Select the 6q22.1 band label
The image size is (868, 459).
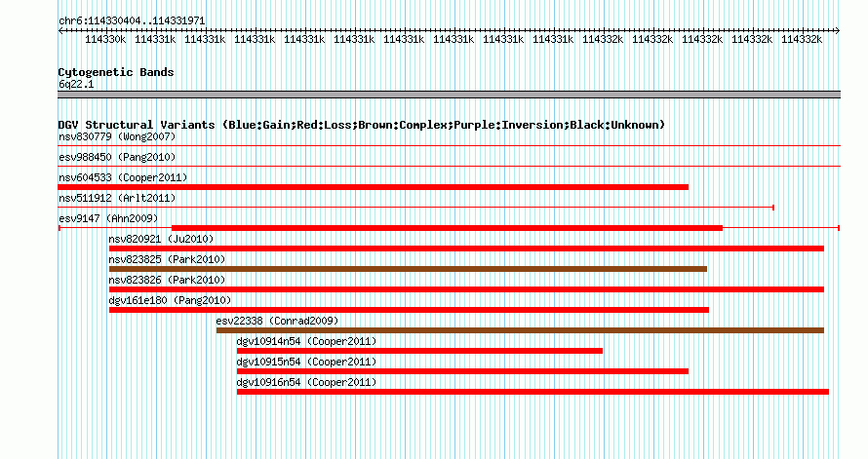tap(76, 85)
